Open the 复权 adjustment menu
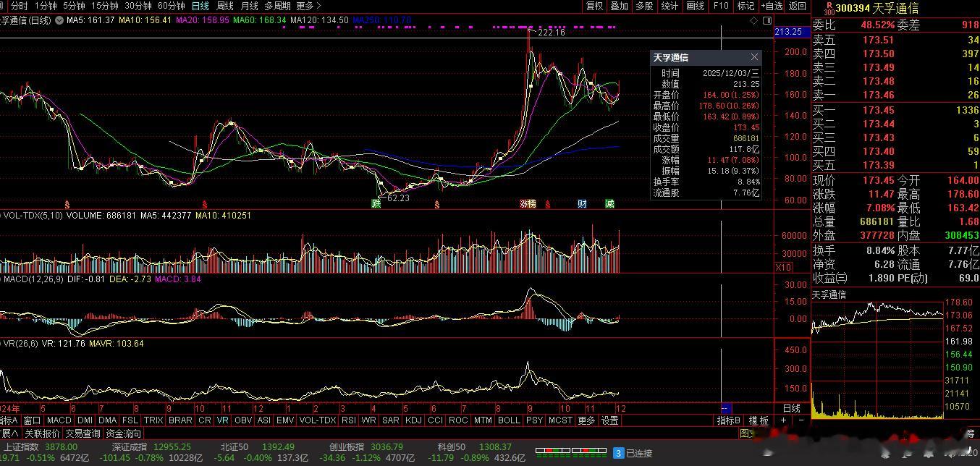The height and width of the screenshot is (466, 980). point(594,6)
